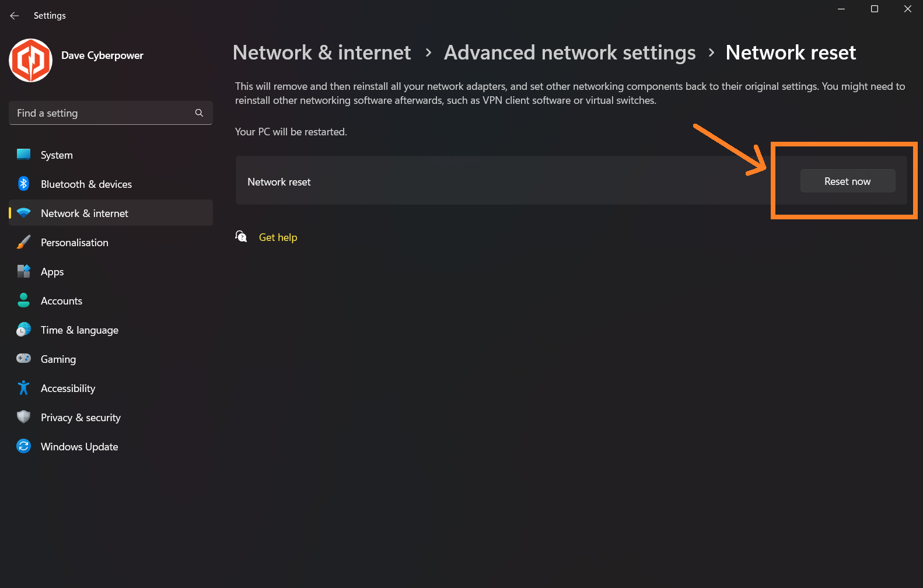This screenshot has height=588, width=923.
Task: Navigate to Network & internet breadcrumb
Action: [321, 52]
